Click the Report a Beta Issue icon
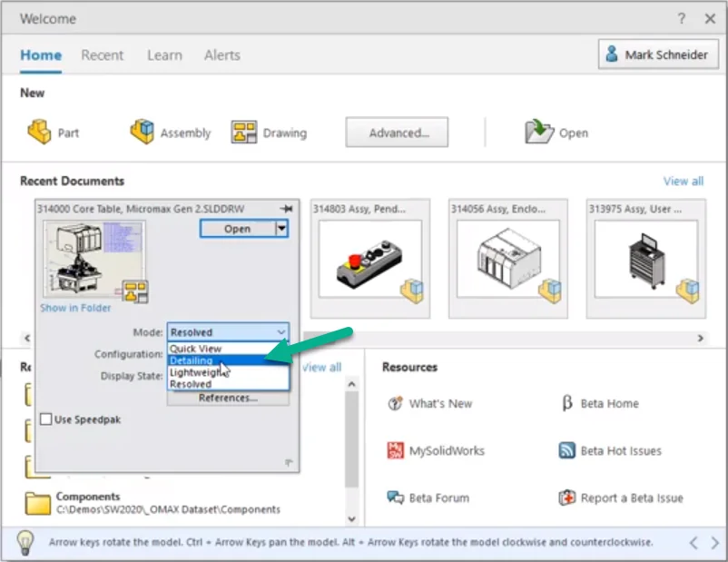Screen dimensions: 728x562 coord(566,498)
